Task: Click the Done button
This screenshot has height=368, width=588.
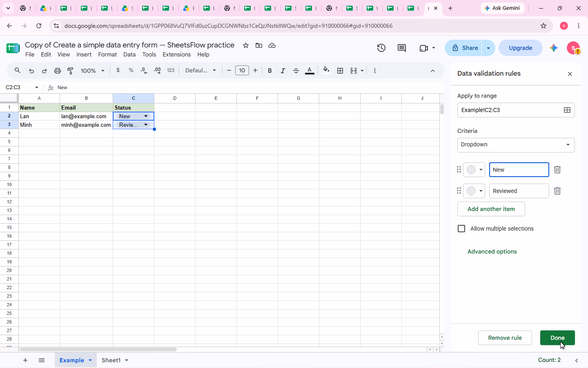Action: point(557,338)
